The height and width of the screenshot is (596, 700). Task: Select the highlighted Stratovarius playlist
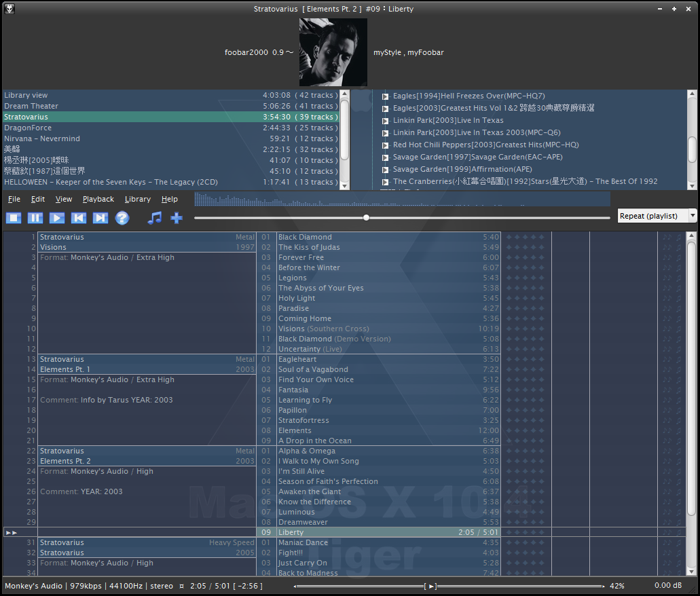(x=171, y=117)
